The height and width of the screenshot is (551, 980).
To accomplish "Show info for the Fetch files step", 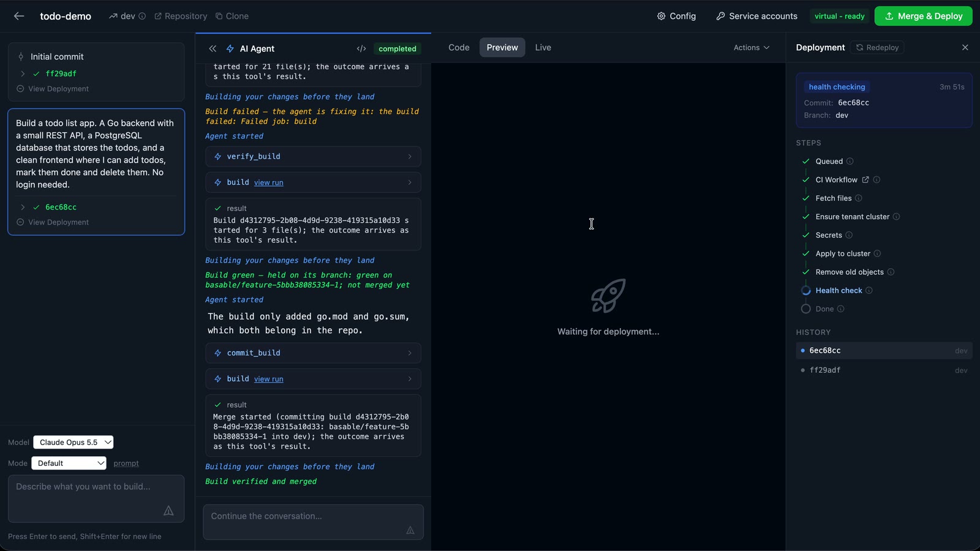I will (858, 198).
